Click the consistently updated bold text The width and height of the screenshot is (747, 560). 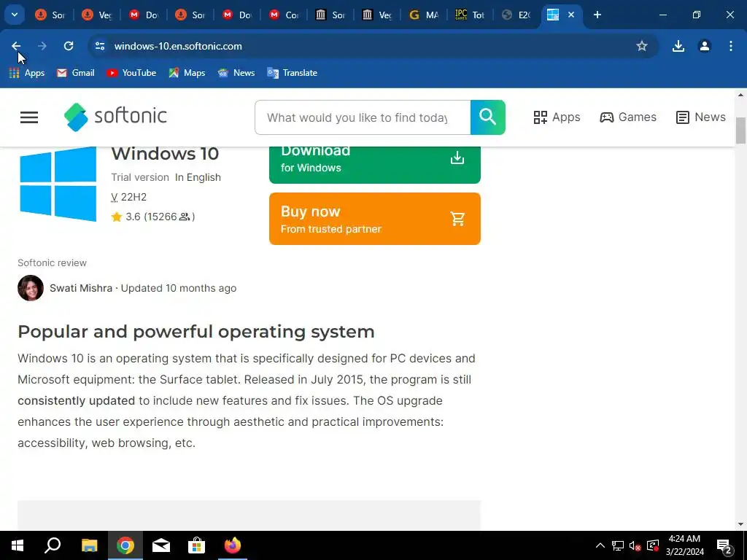click(x=76, y=400)
